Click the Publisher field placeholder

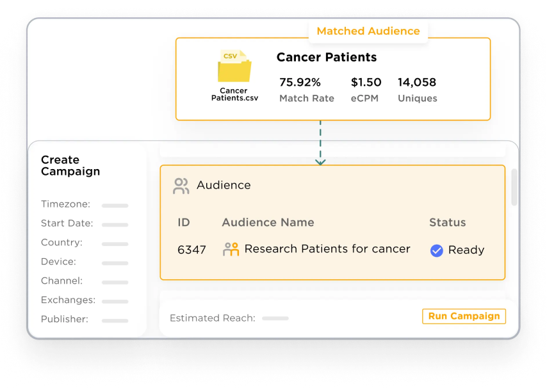click(115, 321)
